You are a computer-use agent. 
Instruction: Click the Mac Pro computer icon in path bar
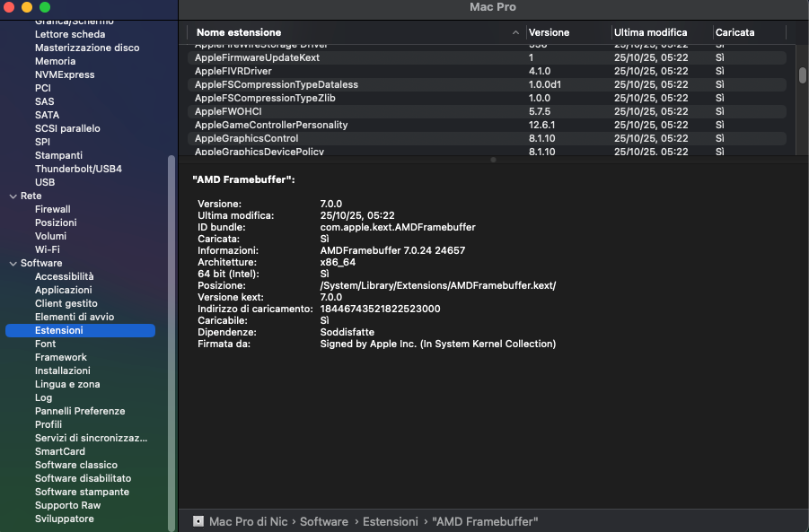coord(198,521)
